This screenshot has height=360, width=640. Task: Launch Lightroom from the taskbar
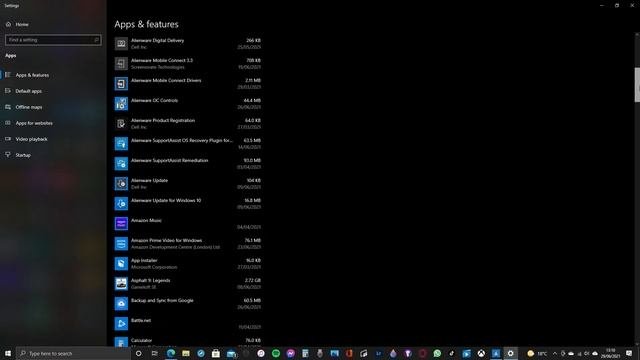(378, 353)
